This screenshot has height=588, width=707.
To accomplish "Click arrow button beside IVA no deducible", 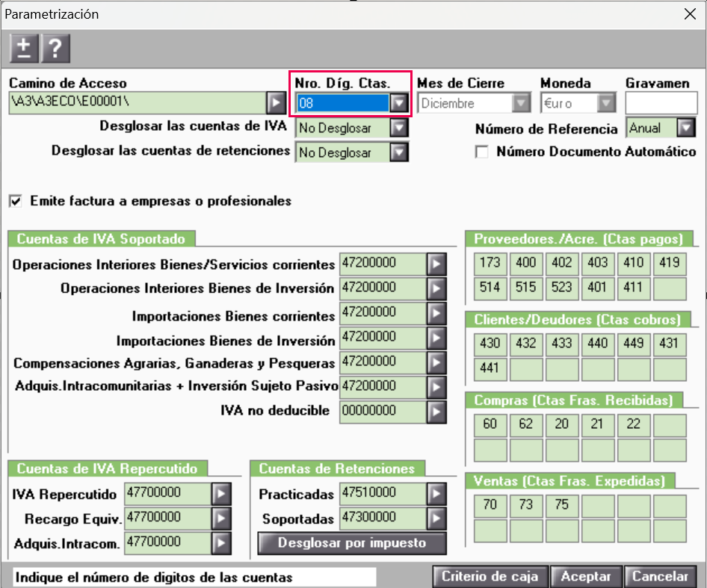I will 436,411.
